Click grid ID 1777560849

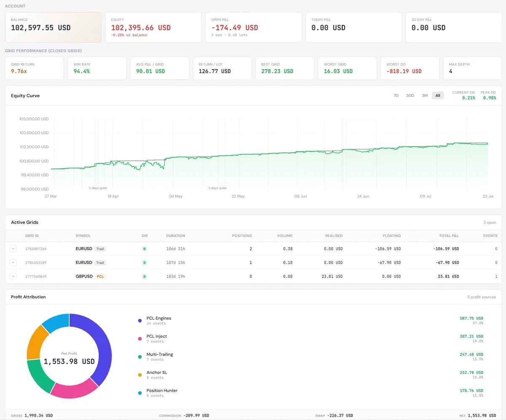[x=36, y=276]
